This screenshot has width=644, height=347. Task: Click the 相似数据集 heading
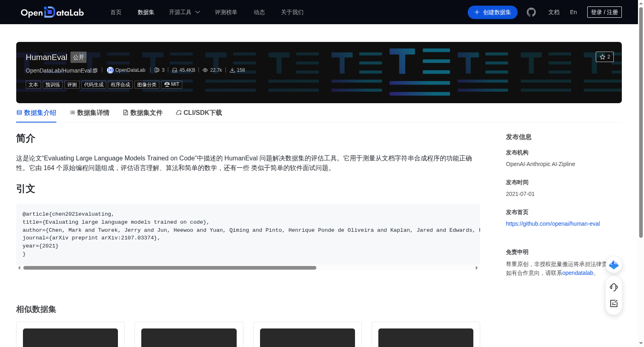click(x=36, y=309)
